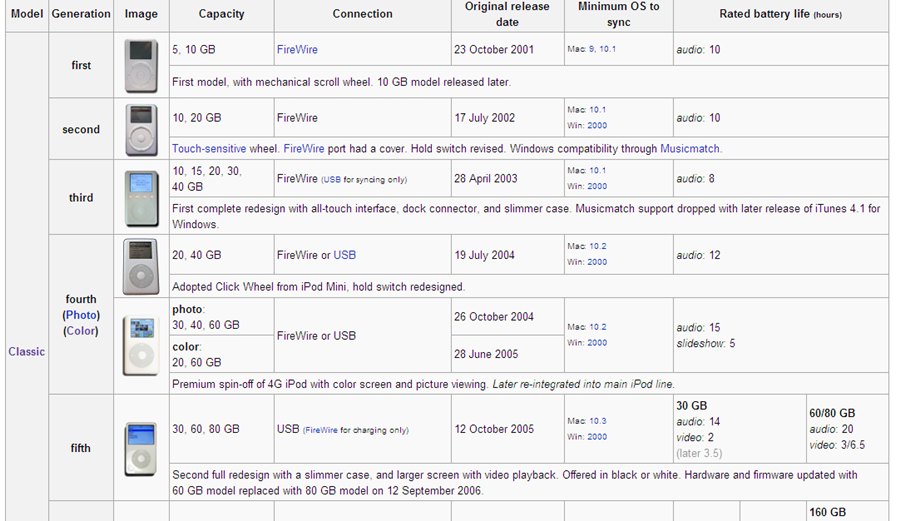Open the Photo link under fourth generation

tap(81, 315)
